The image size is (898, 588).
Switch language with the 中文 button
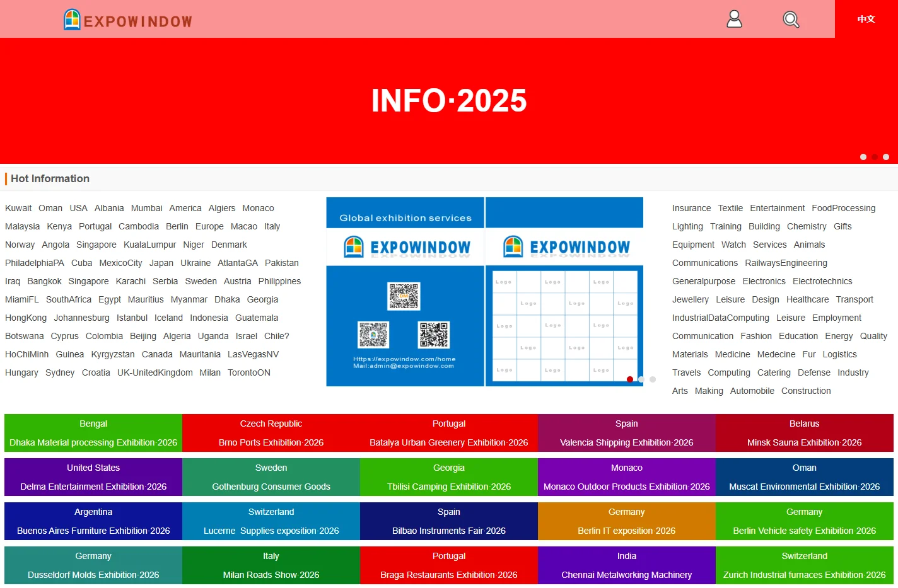coord(866,19)
